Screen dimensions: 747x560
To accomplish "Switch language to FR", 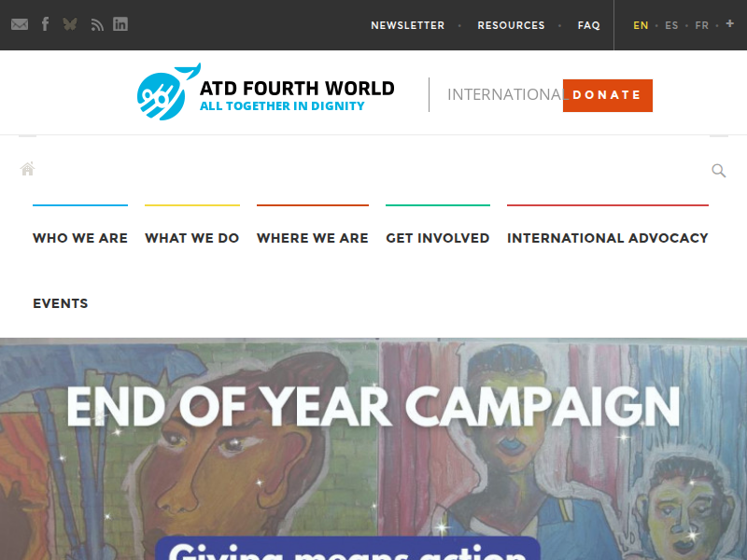I will (x=702, y=25).
